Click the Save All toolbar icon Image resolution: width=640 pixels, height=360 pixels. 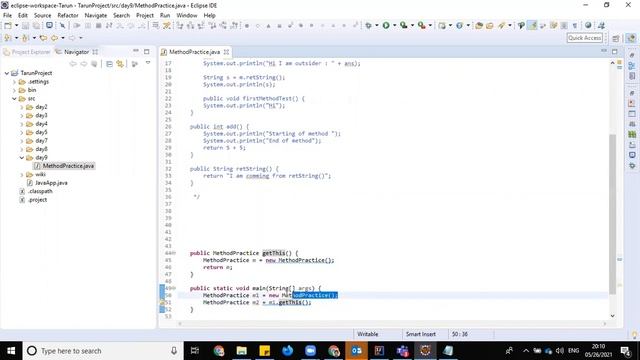tap(36, 25)
